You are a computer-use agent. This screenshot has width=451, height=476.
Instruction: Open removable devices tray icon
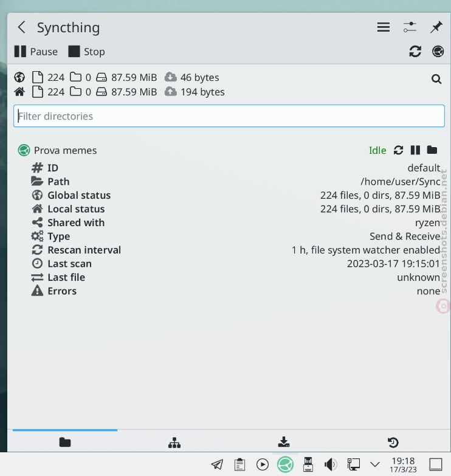(308, 464)
